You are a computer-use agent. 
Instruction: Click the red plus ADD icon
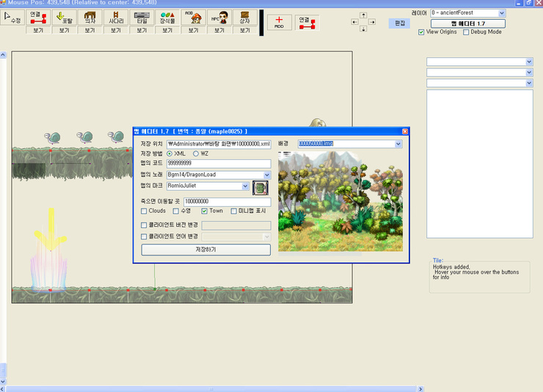pos(279,22)
